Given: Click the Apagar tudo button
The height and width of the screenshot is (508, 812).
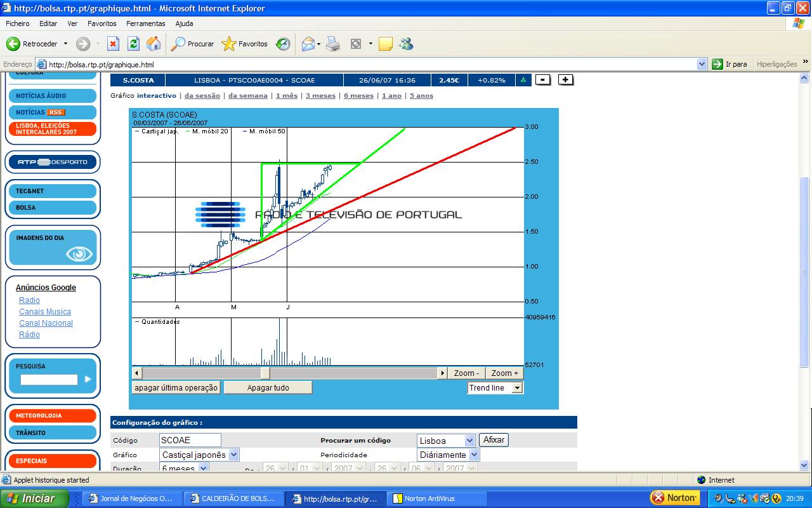Looking at the screenshot, I should click(268, 388).
